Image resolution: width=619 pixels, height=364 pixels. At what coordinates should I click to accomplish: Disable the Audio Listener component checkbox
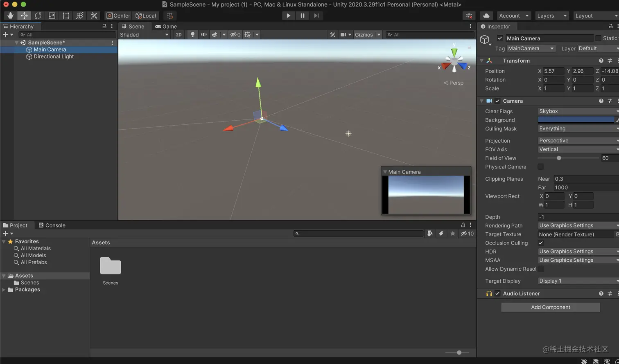pos(497,294)
